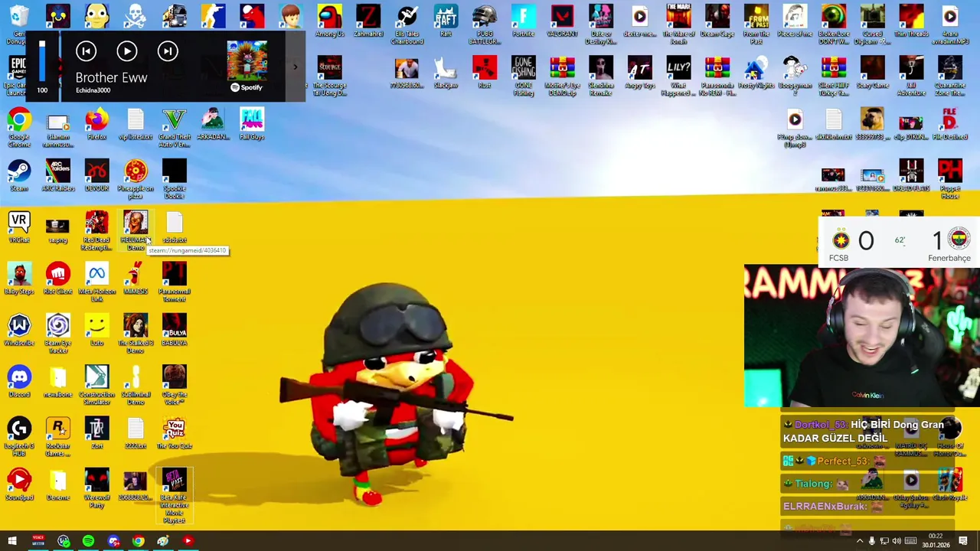
Task: Open the Steam desktop shortcut
Action: pyautogui.click(x=19, y=175)
